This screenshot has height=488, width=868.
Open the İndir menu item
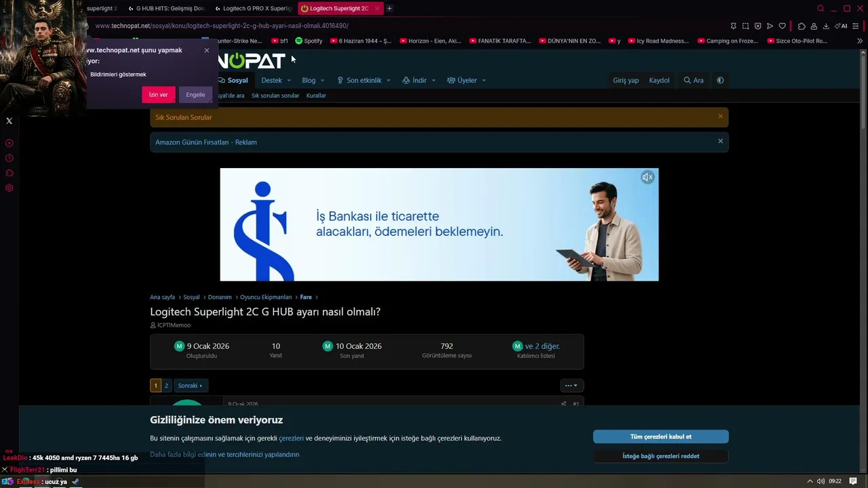(x=414, y=80)
